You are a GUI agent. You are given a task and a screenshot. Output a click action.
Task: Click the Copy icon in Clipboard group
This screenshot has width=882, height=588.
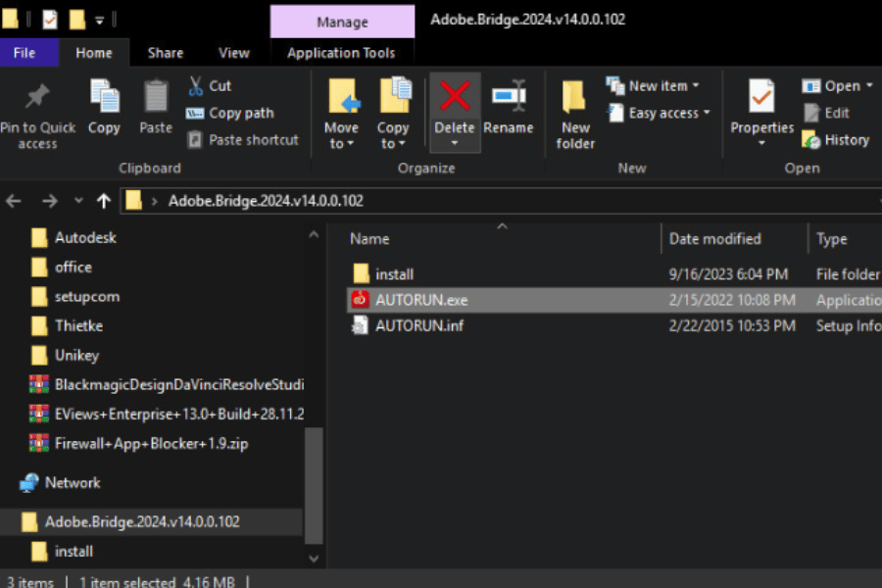[x=104, y=98]
